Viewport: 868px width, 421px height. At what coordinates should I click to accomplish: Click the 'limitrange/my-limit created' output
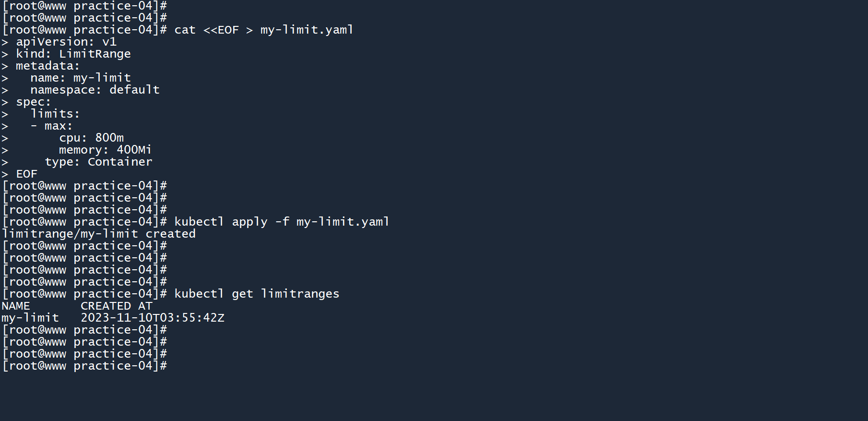point(99,234)
